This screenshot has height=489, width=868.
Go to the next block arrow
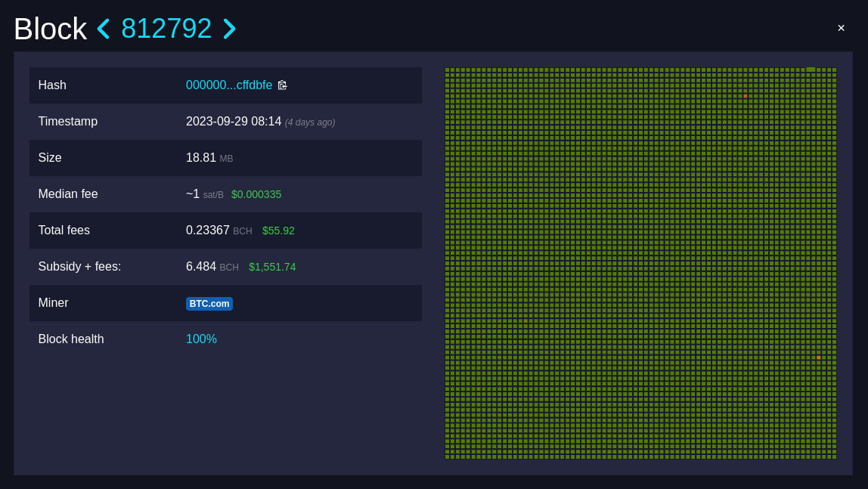(229, 29)
